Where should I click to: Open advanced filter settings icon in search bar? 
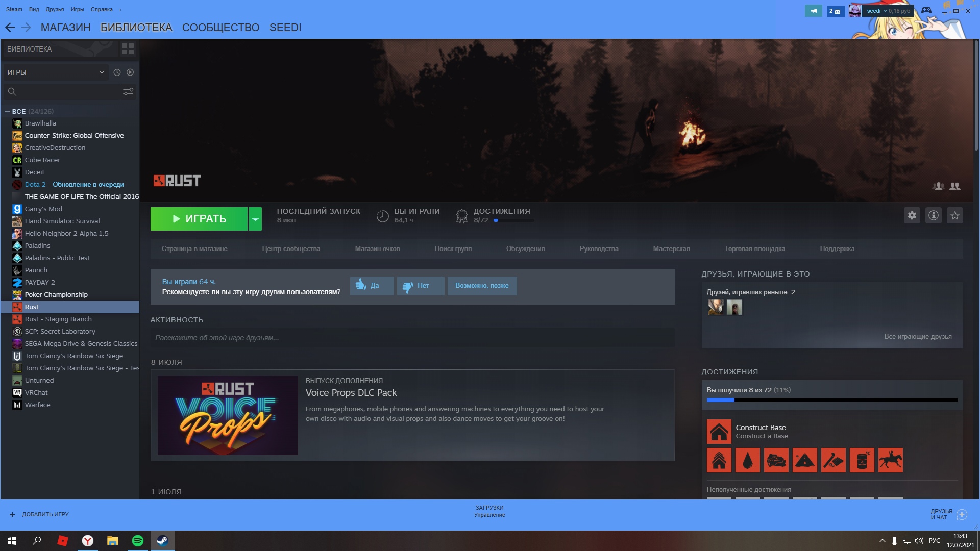128,92
